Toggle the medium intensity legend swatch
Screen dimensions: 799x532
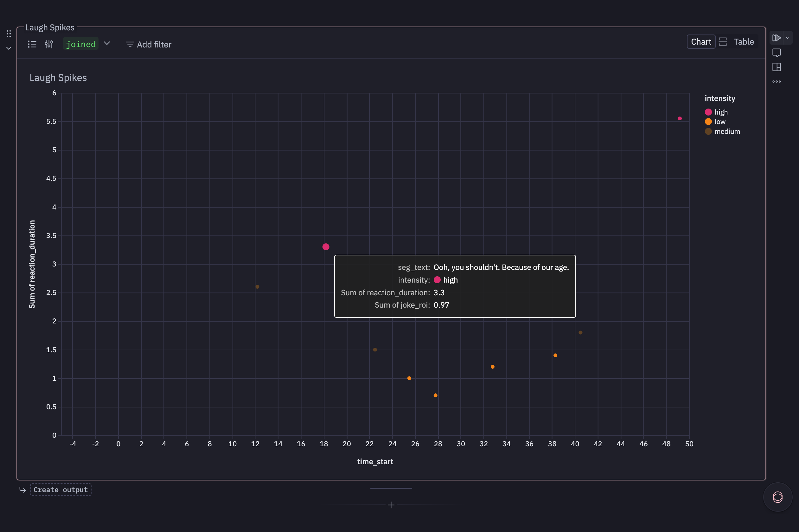(708, 131)
